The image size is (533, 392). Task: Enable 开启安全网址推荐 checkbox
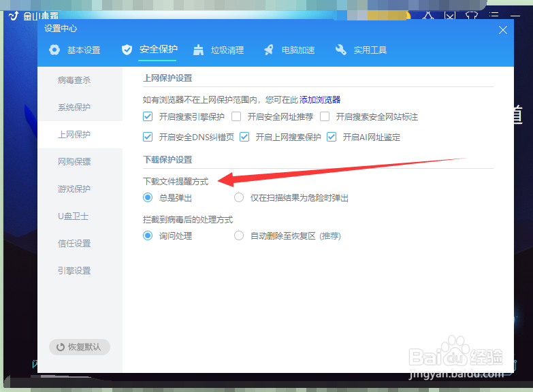[236, 116]
